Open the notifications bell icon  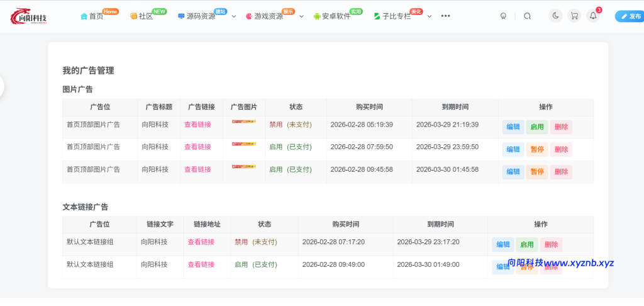(592, 16)
